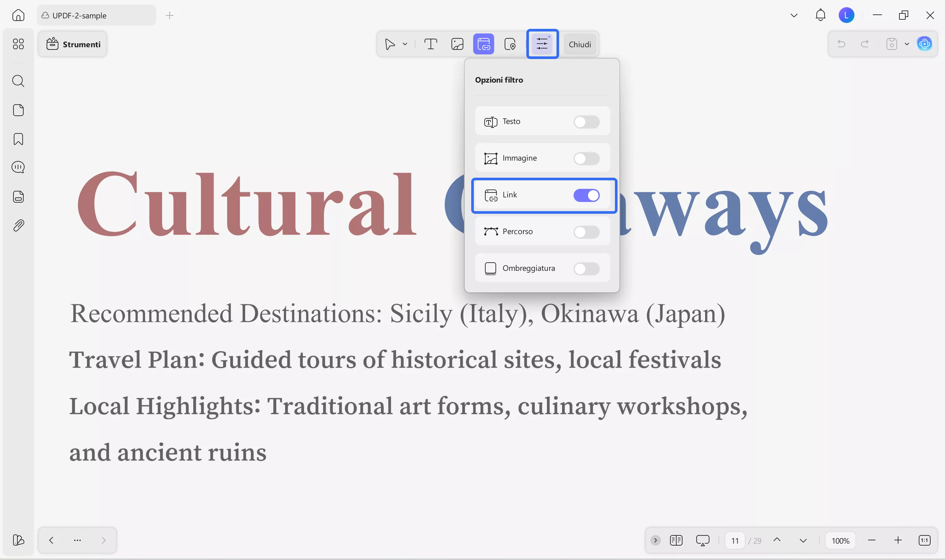The height and width of the screenshot is (560, 945).
Task: Go to next page with down chevron
Action: point(802,540)
